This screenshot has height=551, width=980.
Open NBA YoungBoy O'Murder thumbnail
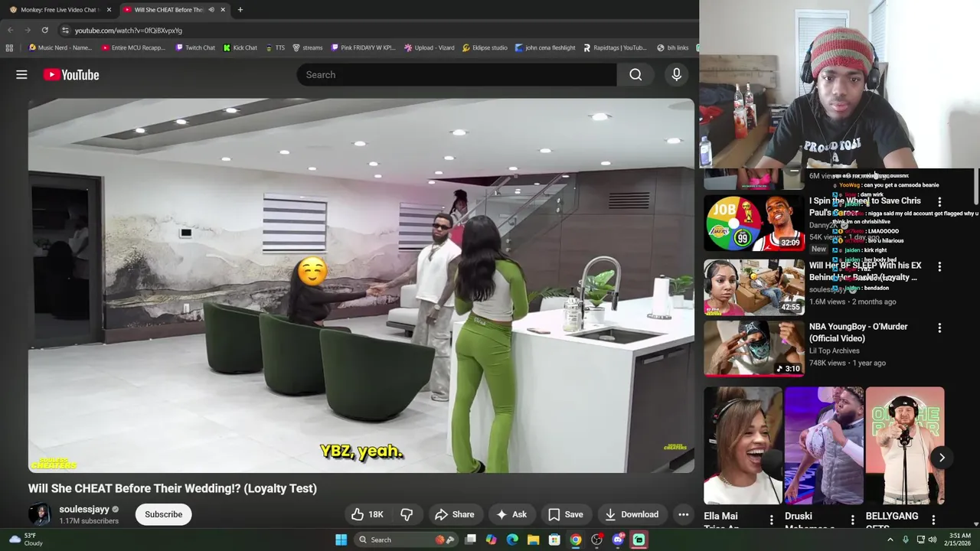[x=754, y=348]
